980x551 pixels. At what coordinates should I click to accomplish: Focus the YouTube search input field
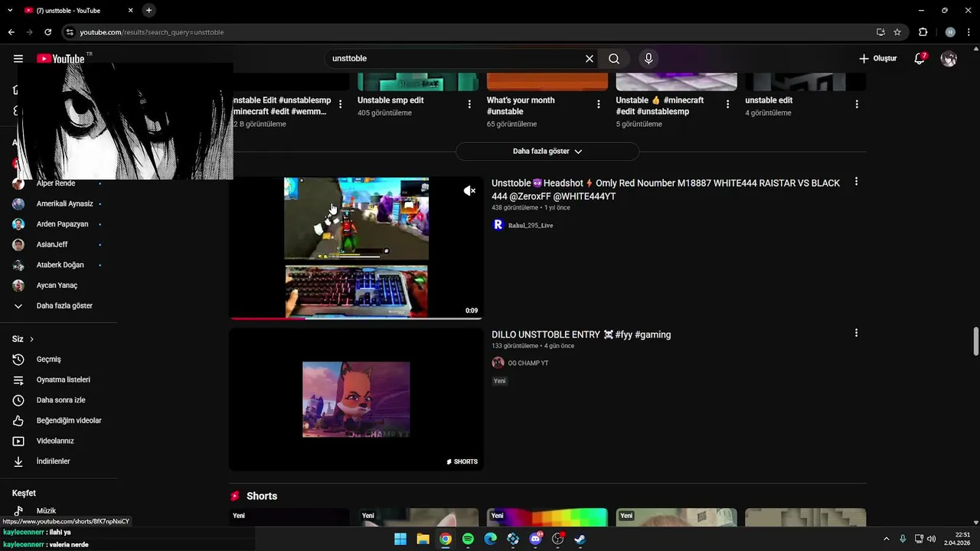point(456,59)
